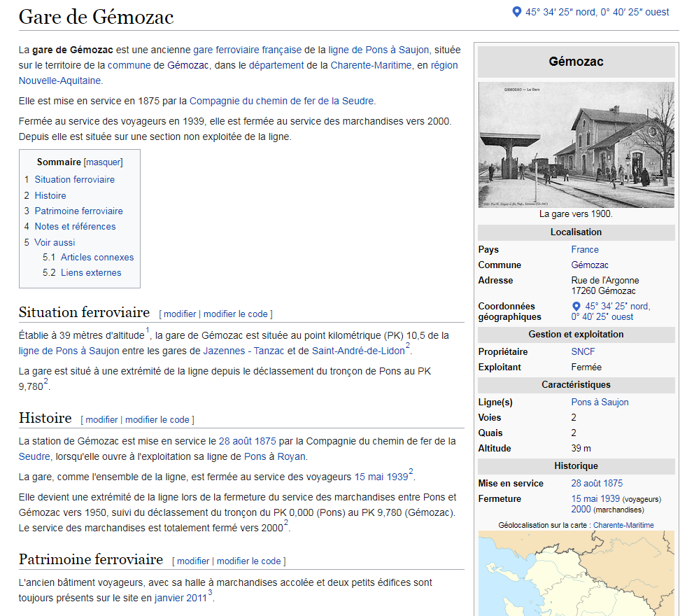Open 'Charente-Maritime' link in intro paragraph

pyautogui.click(x=371, y=65)
